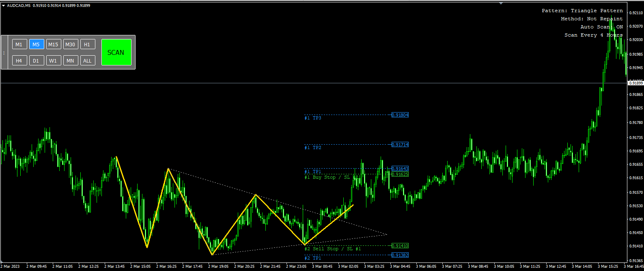
Task: Select the 0.91625 Buy Stop label
Action: 400,174
